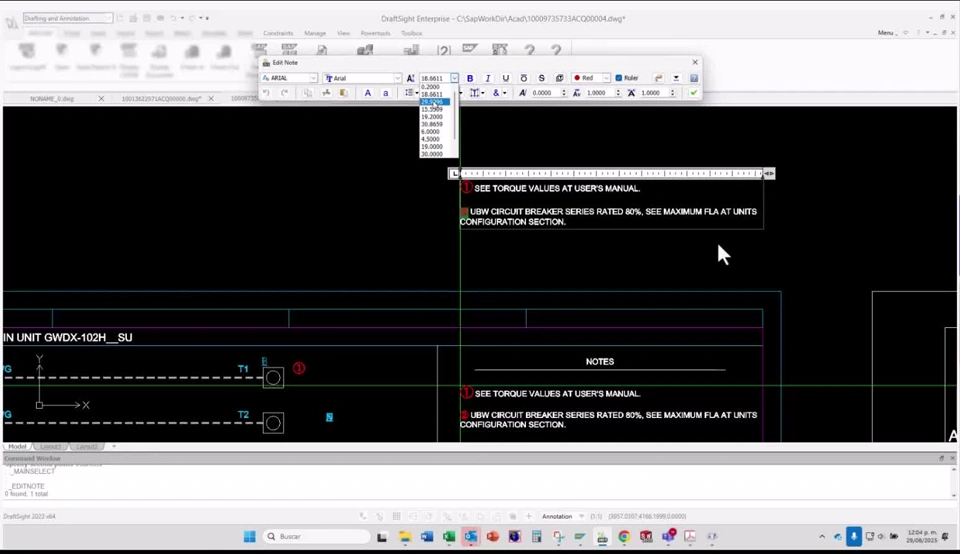
Task: Expand more options in Edit Note
Action: (x=676, y=78)
